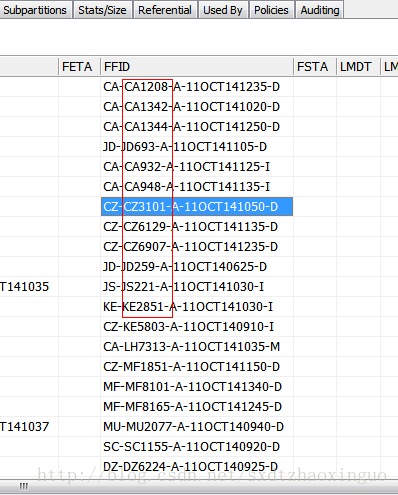Click the partial value T141035
The image size is (398, 495).
25,287
